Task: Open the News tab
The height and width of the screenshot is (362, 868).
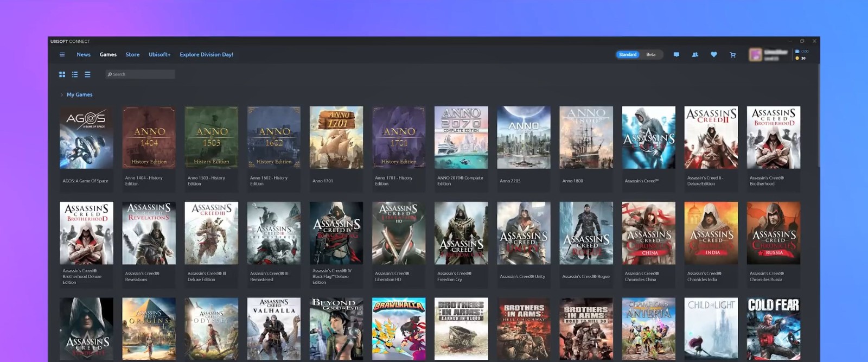Action: tap(84, 54)
